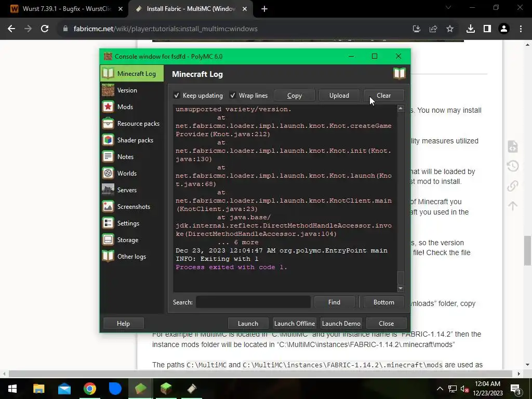The height and width of the screenshot is (399, 532).
Task: Click the Screenshots picture icon
Action: (x=108, y=207)
